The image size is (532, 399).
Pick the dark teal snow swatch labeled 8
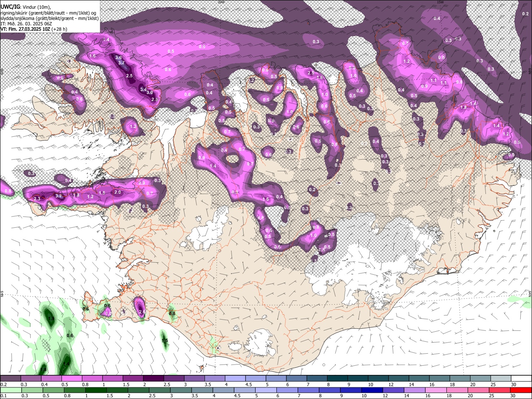coord(337,379)
